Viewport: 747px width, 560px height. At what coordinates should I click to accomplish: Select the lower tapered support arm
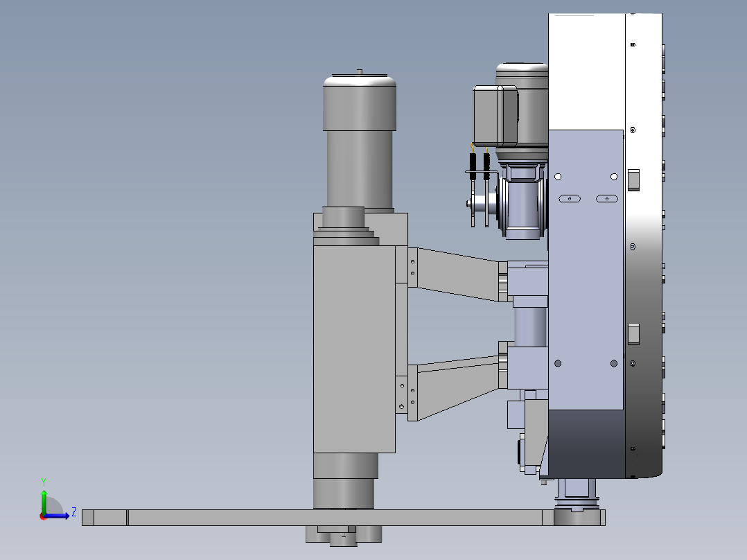[x=458, y=388]
